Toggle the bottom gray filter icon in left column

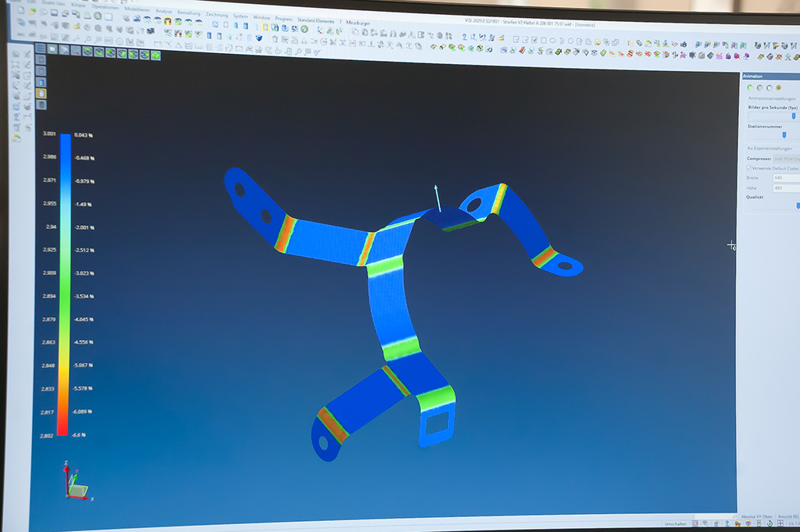[41, 105]
